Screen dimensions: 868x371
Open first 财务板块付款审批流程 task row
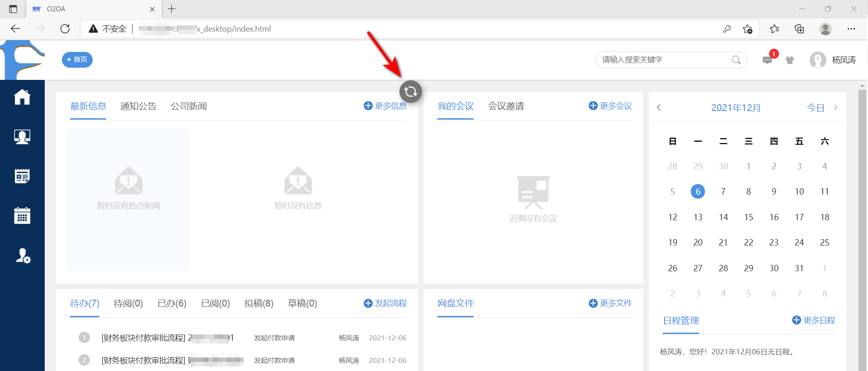(x=243, y=338)
